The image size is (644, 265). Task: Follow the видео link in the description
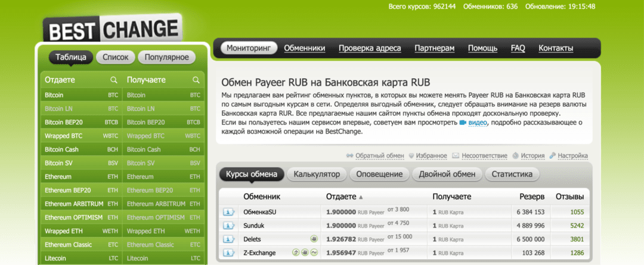click(x=478, y=123)
